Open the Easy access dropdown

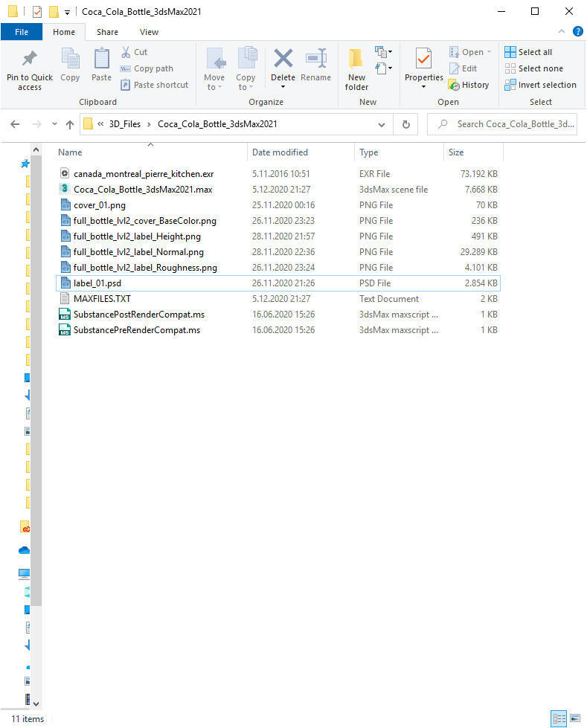[384, 68]
